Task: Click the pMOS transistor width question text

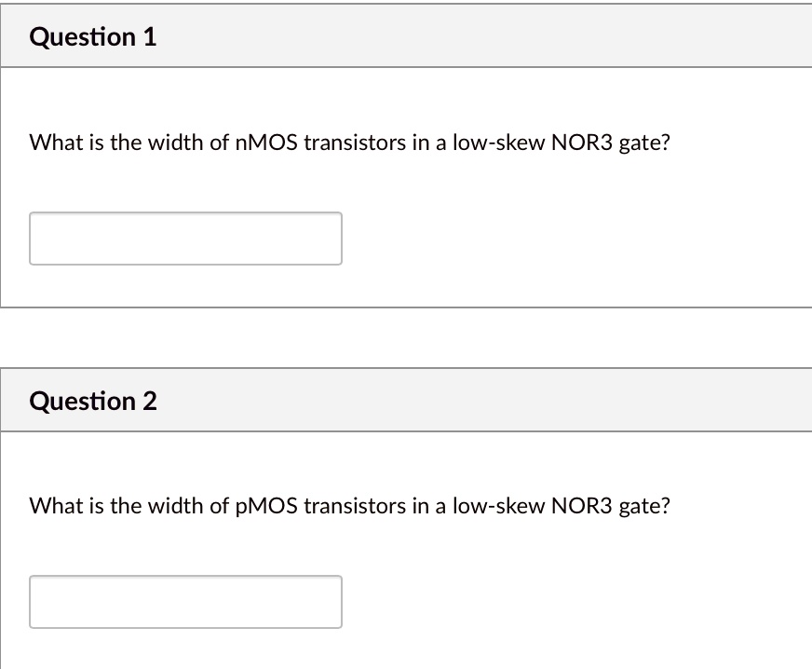Action: tap(349, 506)
